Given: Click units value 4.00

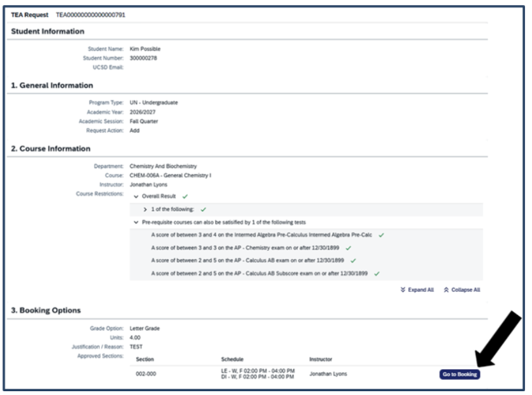Looking at the screenshot, I should (x=135, y=337).
